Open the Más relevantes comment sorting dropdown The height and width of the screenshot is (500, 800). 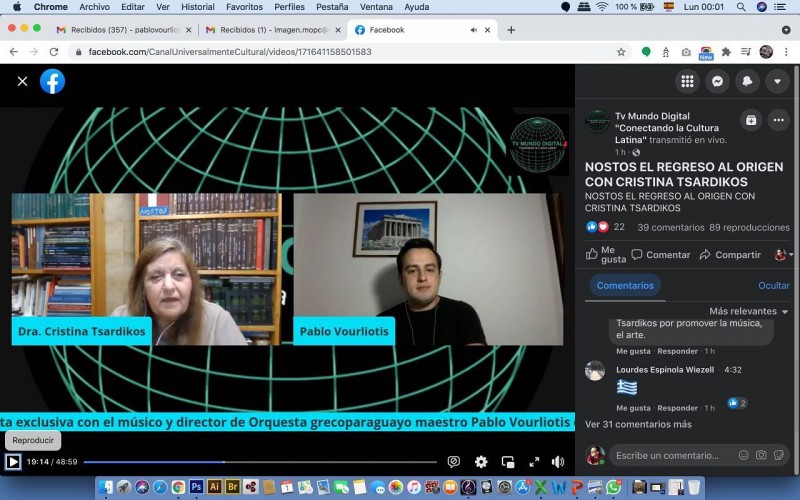point(749,311)
